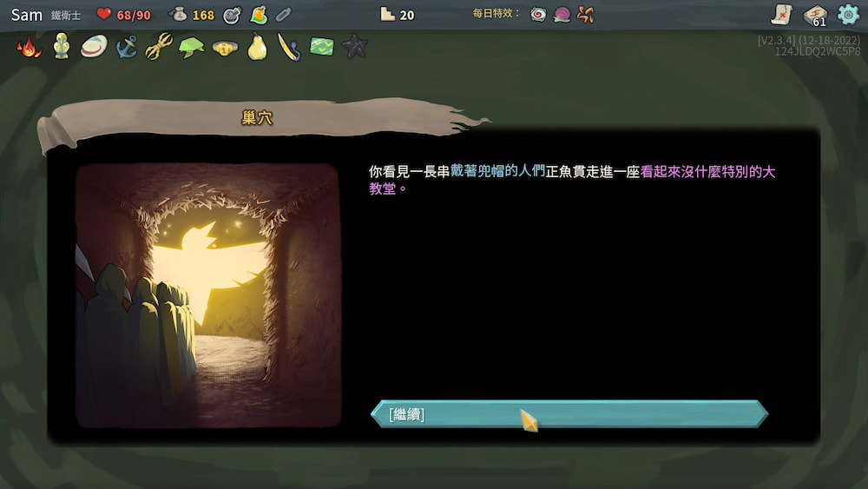Click the curved yellow blade relic
Viewport: 868px width, 489px height.
pos(289,46)
